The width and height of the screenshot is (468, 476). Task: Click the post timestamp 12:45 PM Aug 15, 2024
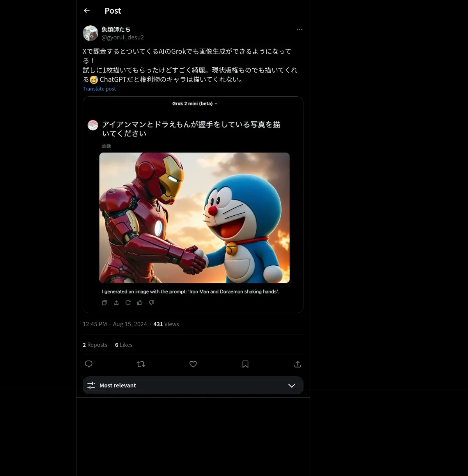click(115, 324)
